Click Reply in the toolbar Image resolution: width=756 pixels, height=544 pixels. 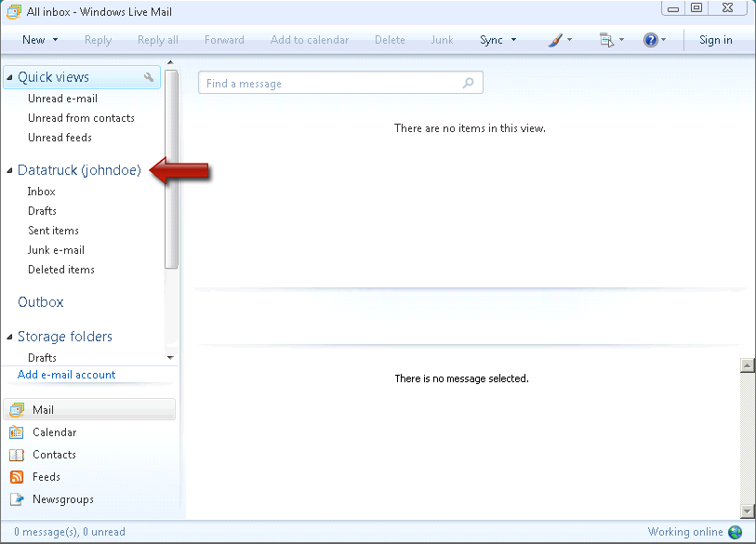[98, 40]
